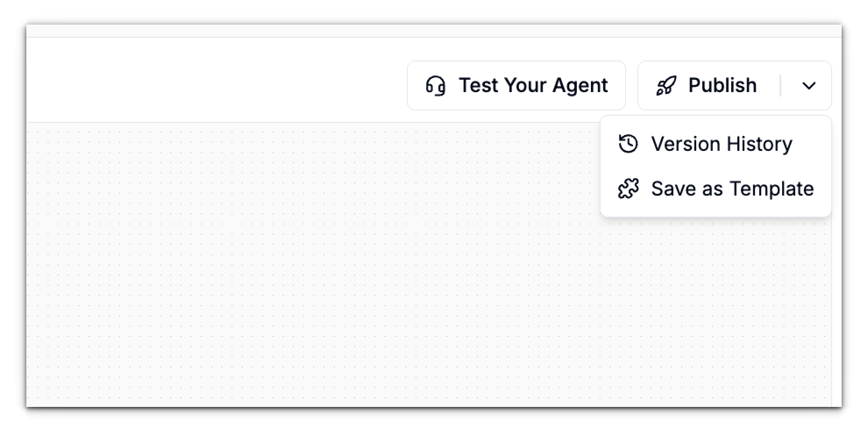Click the launch rocket glyph near Publish text
The width and height of the screenshot is (868, 435).
[x=666, y=86]
